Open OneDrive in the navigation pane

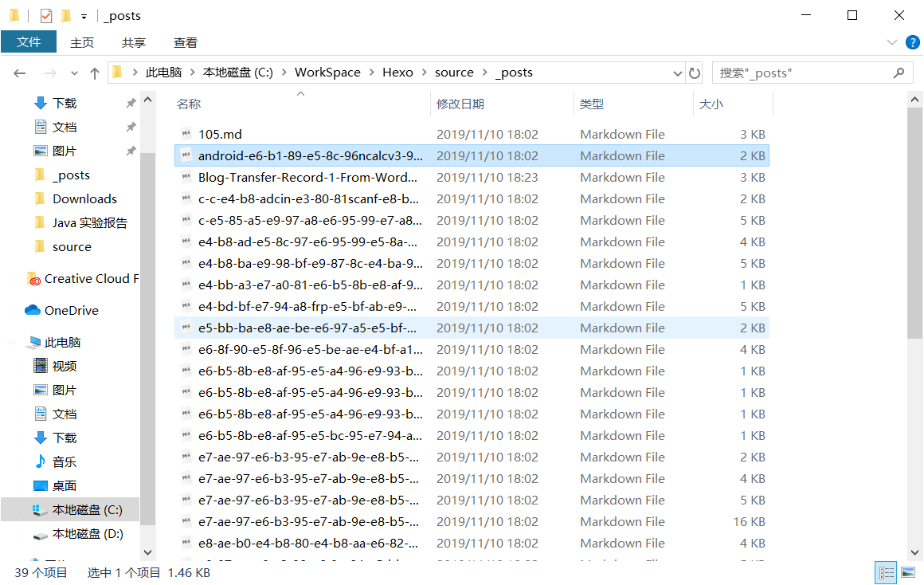[x=71, y=310]
